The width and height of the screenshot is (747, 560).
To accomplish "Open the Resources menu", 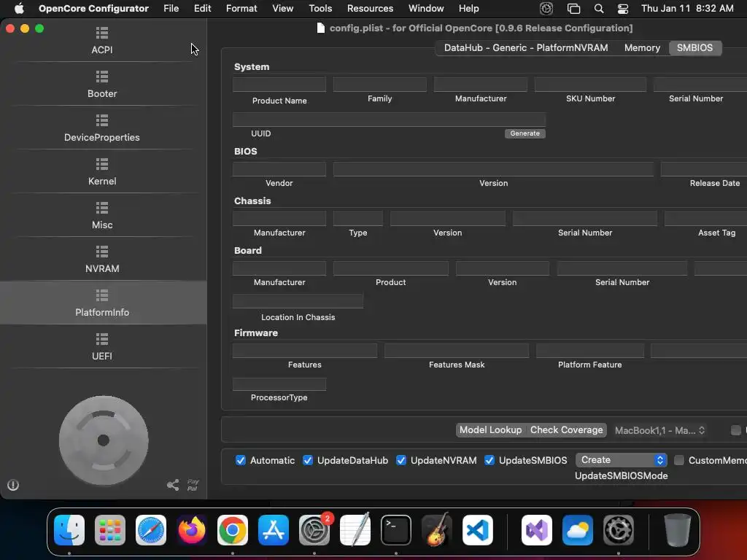I will pyautogui.click(x=370, y=8).
